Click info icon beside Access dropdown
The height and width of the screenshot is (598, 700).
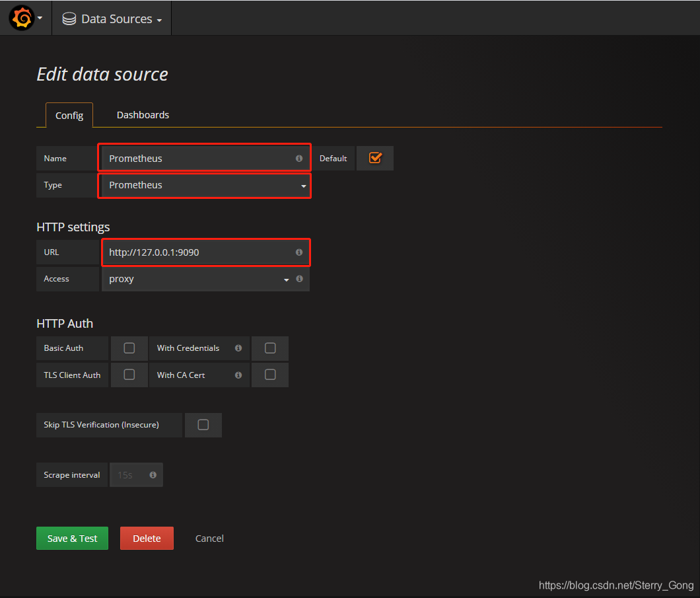pos(300,279)
